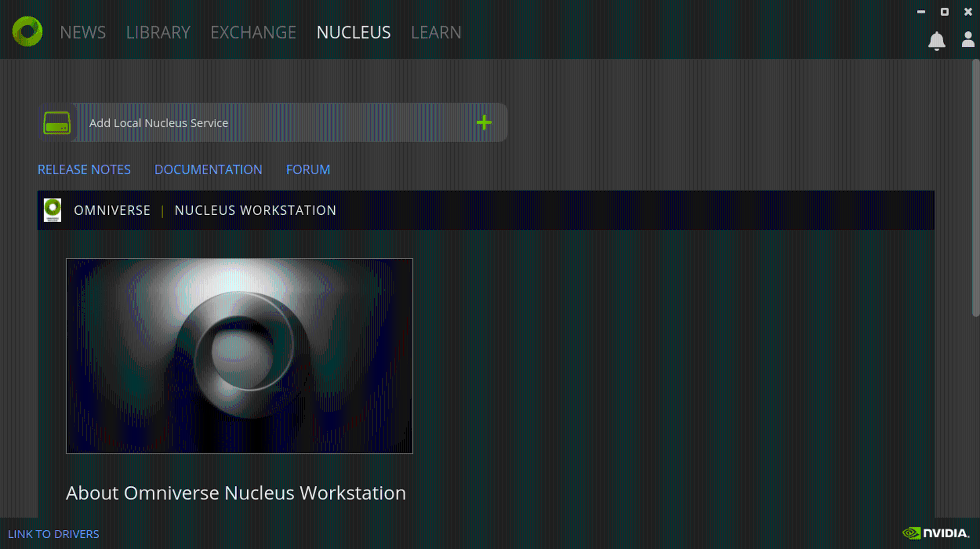This screenshot has width=980, height=549.
Task: Open the DOCUMENTATION link
Action: coord(208,170)
